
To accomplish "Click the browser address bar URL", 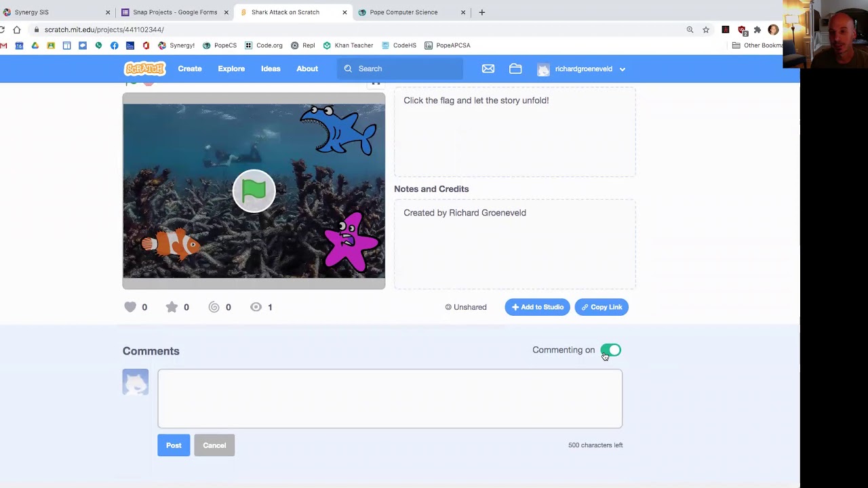I will (104, 30).
